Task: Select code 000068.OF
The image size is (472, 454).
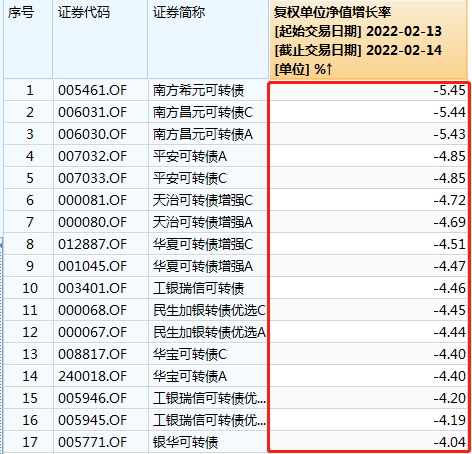Action: coord(92,310)
